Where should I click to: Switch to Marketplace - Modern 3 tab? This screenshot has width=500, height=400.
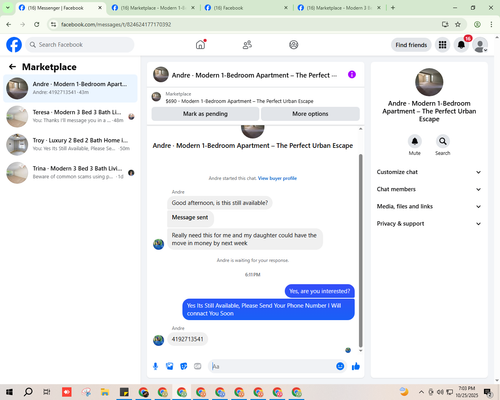pos(339,8)
